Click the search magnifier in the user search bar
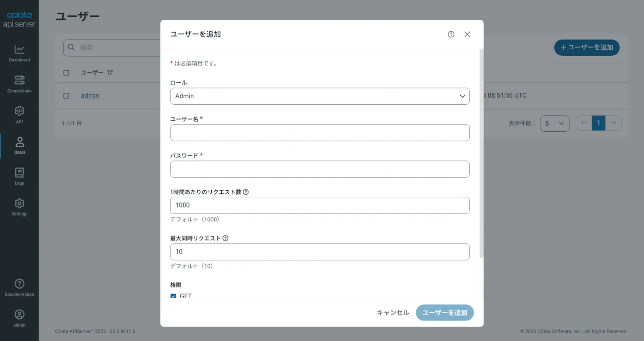The width and height of the screenshot is (644, 341). click(x=71, y=47)
